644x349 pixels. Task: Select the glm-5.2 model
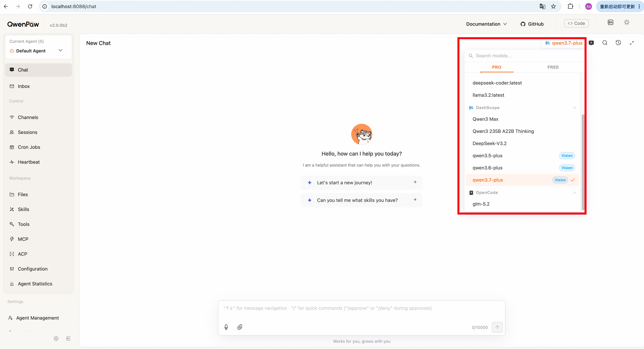point(522,204)
